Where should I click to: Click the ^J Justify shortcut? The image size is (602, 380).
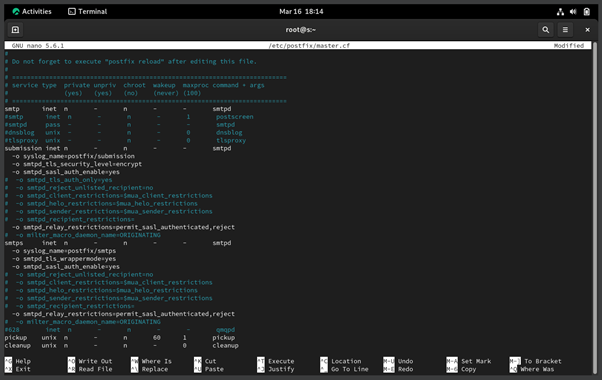point(276,369)
